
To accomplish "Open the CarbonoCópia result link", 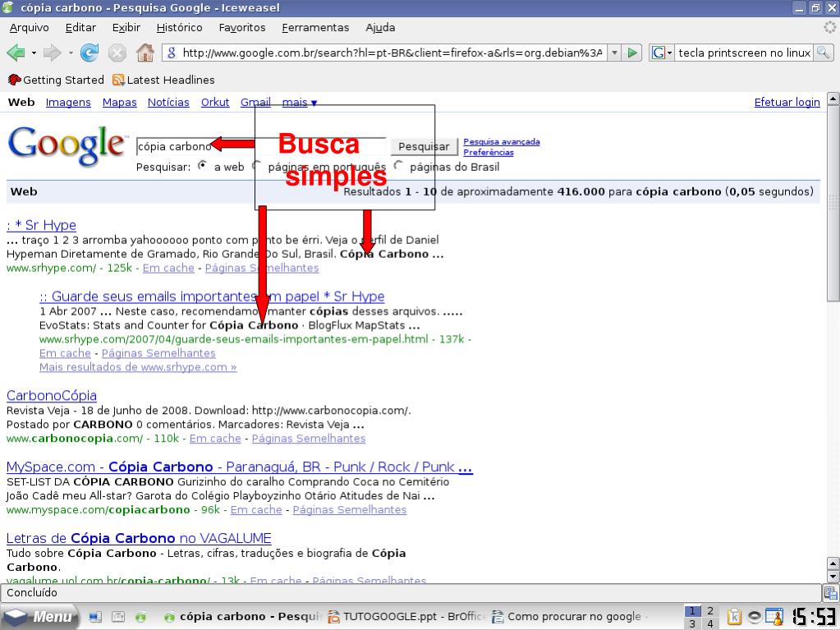I will (x=52, y=395).
